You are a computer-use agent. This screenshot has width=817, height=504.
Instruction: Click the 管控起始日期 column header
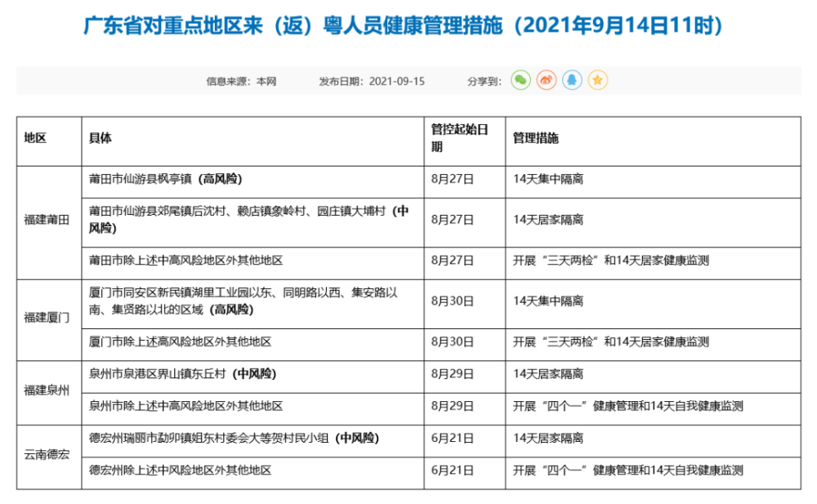click(x=459, y=138)
